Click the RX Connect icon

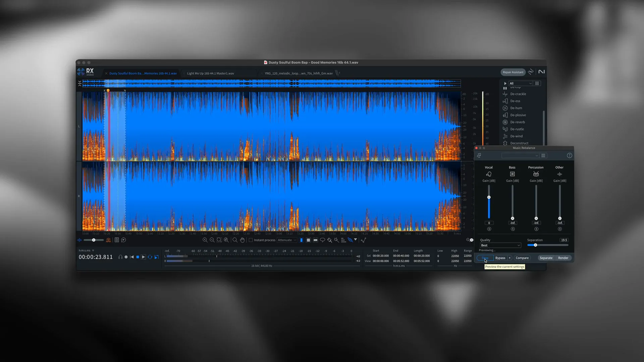(531, 72)
